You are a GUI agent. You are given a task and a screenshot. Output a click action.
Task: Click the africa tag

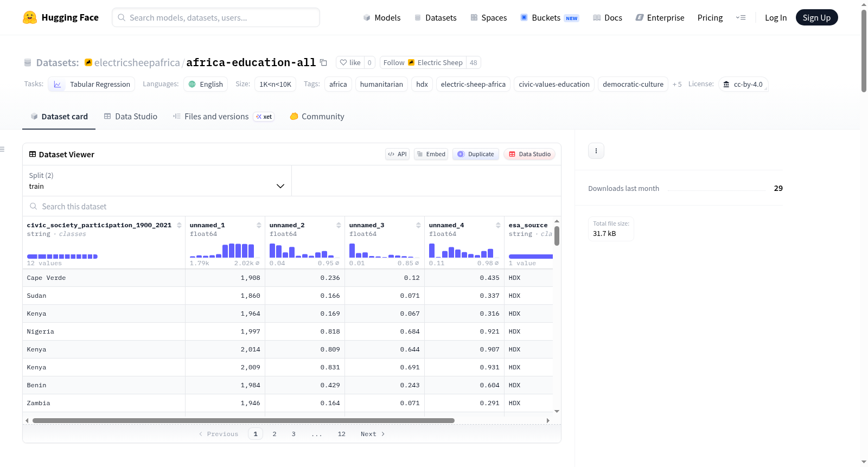[x=338, y=84]
